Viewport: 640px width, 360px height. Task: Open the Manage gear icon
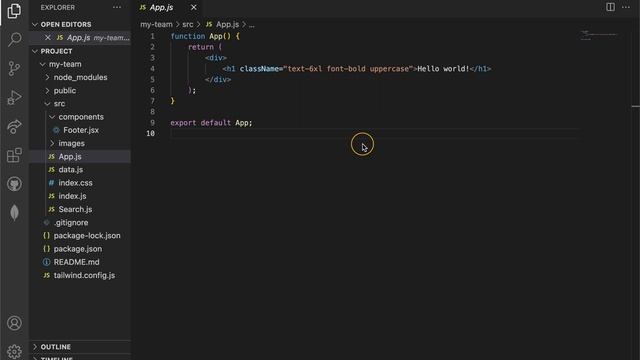(14, 351)
